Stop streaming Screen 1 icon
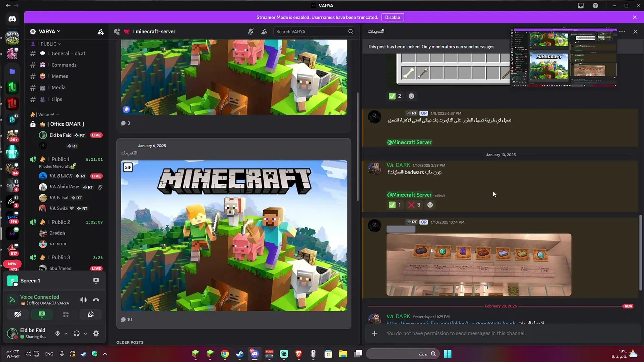Viewport: 644px width, 362px height. click(x=96, y=280)
